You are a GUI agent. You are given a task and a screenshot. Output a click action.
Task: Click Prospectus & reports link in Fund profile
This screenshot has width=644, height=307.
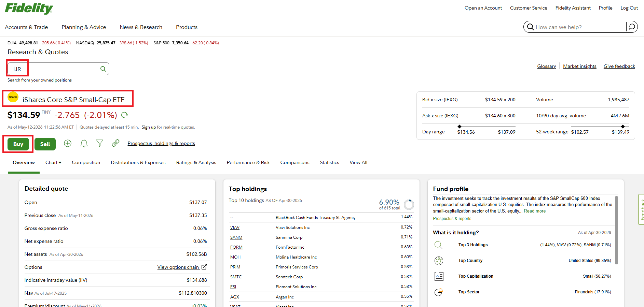coord(452,219)
